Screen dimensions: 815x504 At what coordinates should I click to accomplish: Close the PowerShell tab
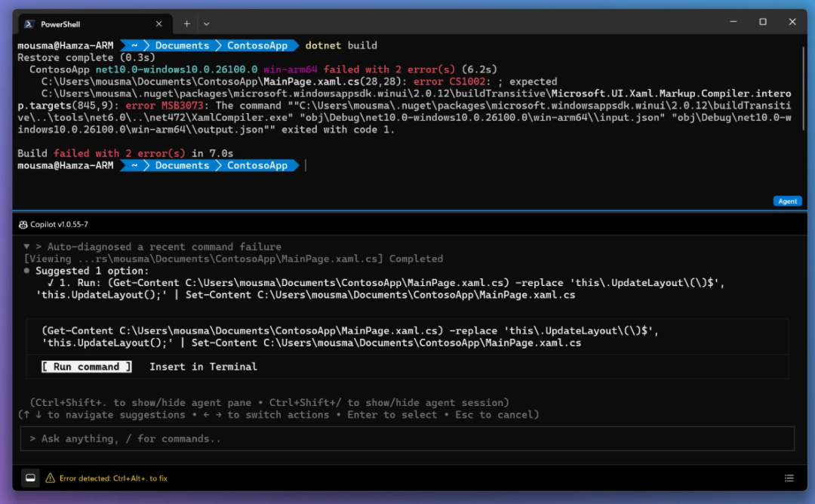pos(159,24)
